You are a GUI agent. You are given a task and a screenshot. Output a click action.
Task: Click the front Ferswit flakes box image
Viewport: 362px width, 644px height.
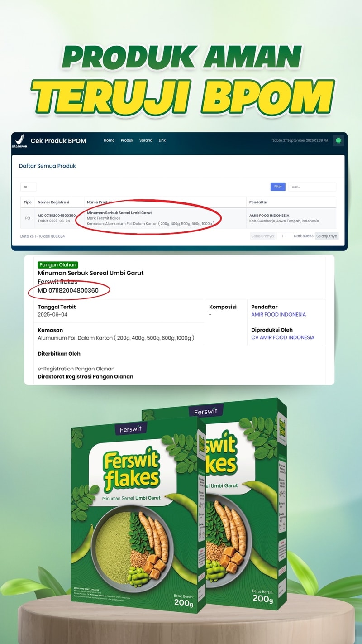(x=138, y=514)
